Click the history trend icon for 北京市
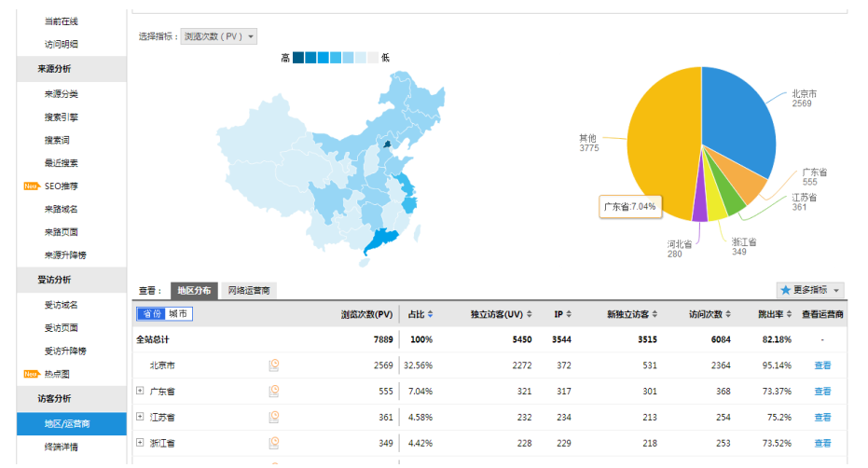This screenshot has height=468, width=868. (274, 365)
